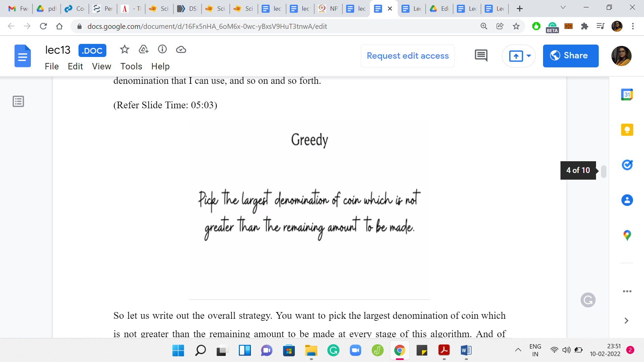Open document status cloud icon

[x=181, y=50]
